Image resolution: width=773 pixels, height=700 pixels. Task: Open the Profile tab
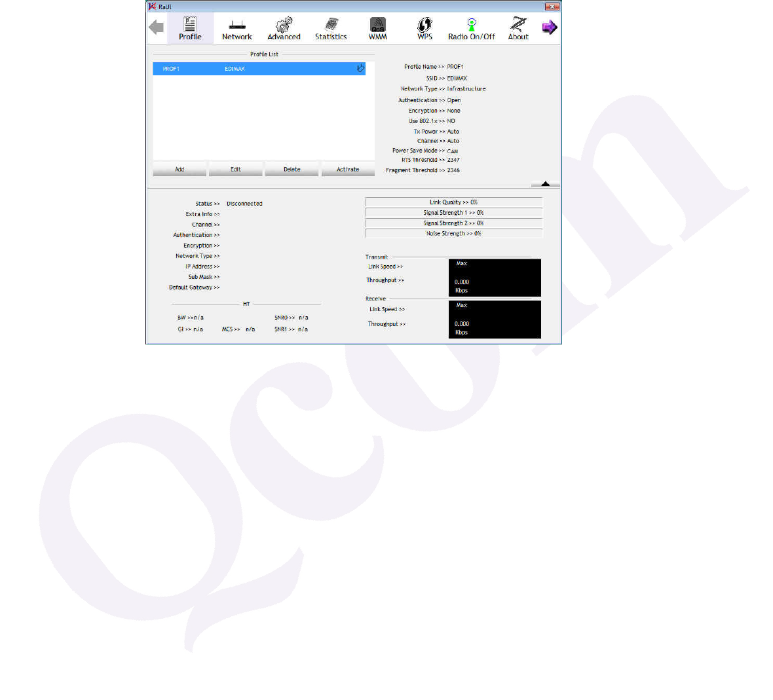click(190, 29)
